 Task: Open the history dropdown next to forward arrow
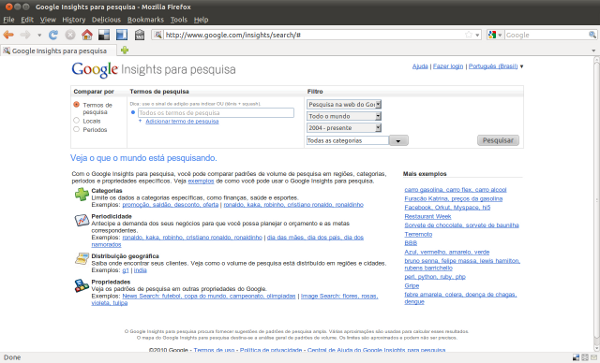(39, 35)
